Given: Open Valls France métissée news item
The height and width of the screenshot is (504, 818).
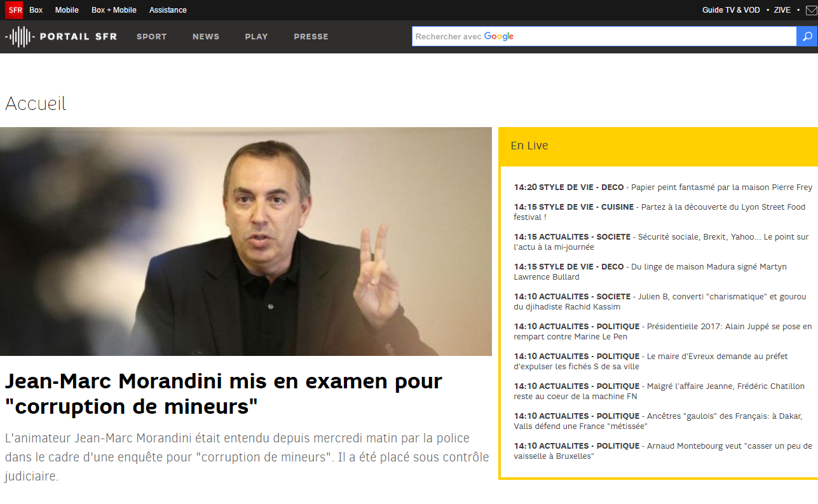Looking at the screenshot, I should (658, 421).
